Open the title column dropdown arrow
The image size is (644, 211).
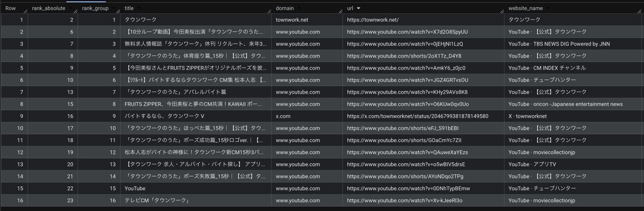click(x=140, y=8)
